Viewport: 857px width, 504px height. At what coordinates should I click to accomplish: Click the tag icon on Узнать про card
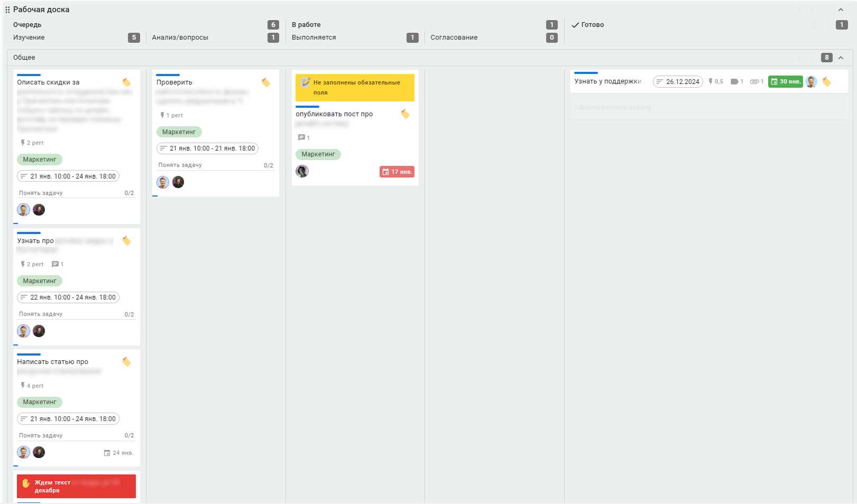click(126, 240)
